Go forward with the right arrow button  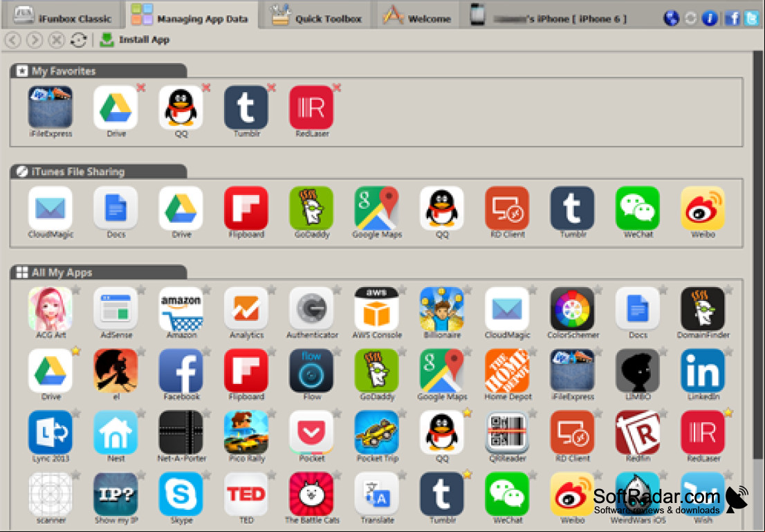coord(35,40)
